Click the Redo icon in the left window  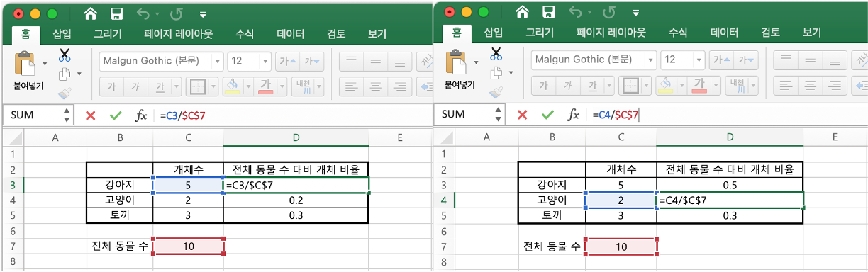pyautogui.click(x=176, y=13)
